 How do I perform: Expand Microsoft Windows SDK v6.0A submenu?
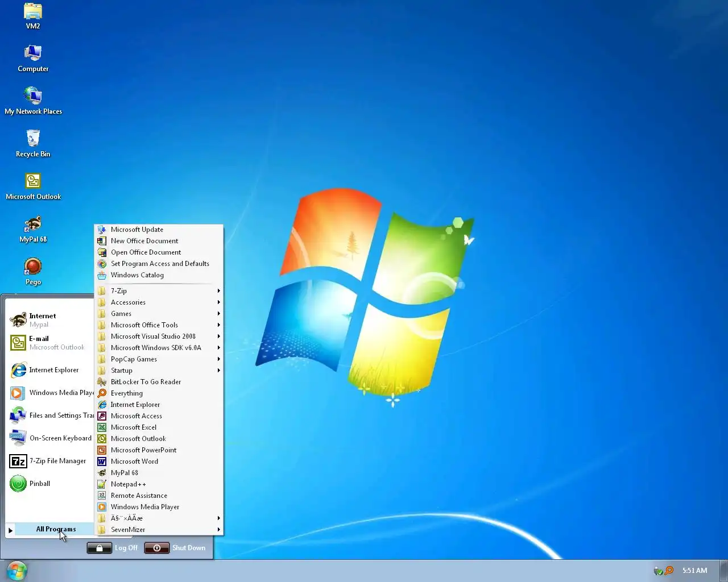[159, 348]
